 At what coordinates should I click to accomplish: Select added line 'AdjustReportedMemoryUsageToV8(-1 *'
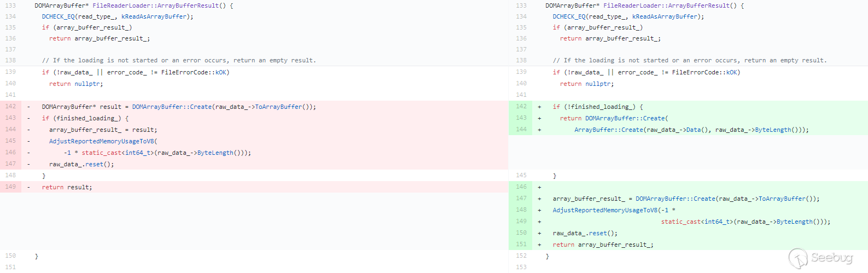(614, 210)
